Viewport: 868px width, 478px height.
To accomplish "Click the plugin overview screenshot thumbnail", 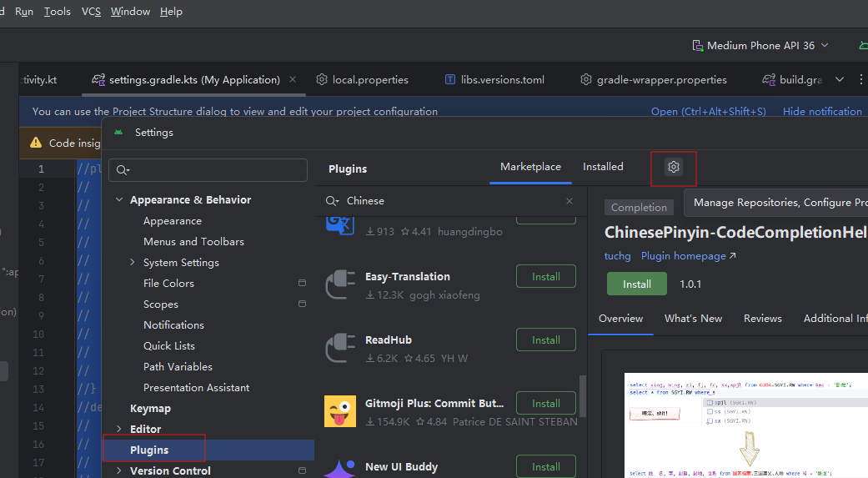I will tap(746, 425).
